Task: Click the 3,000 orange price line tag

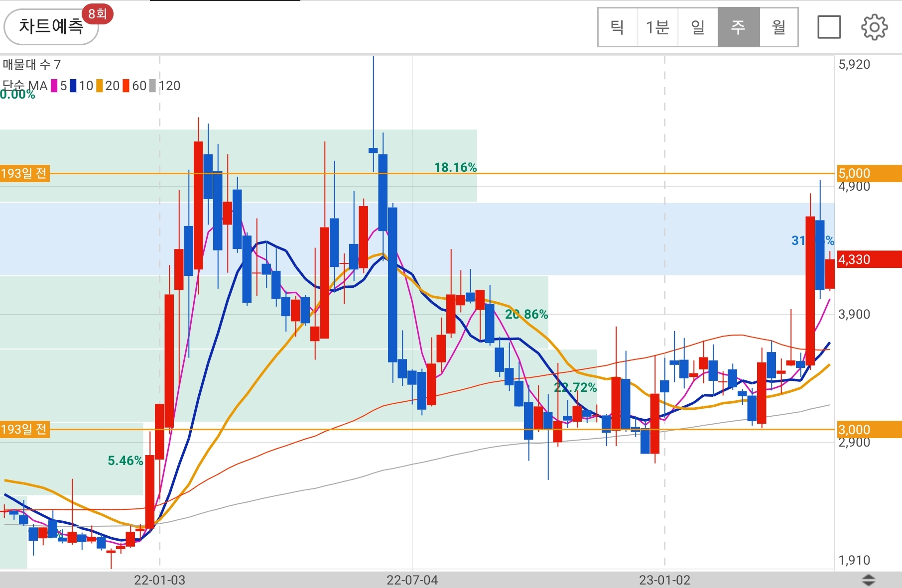Action: [869, 430]
